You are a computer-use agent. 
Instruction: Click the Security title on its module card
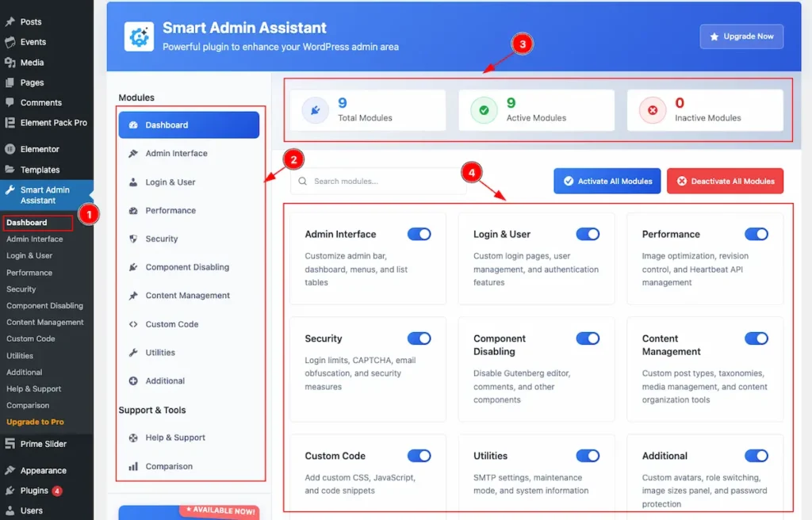click(x=324, y=338)
